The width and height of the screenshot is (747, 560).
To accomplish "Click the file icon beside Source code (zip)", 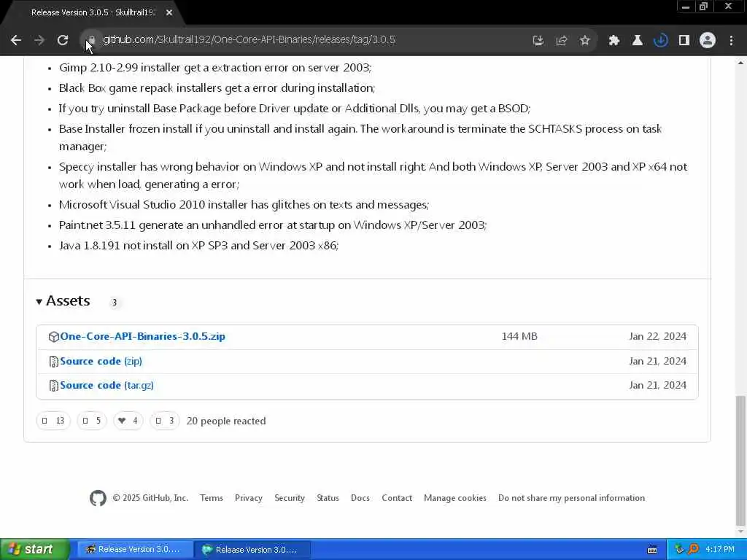I will [53, 362].
